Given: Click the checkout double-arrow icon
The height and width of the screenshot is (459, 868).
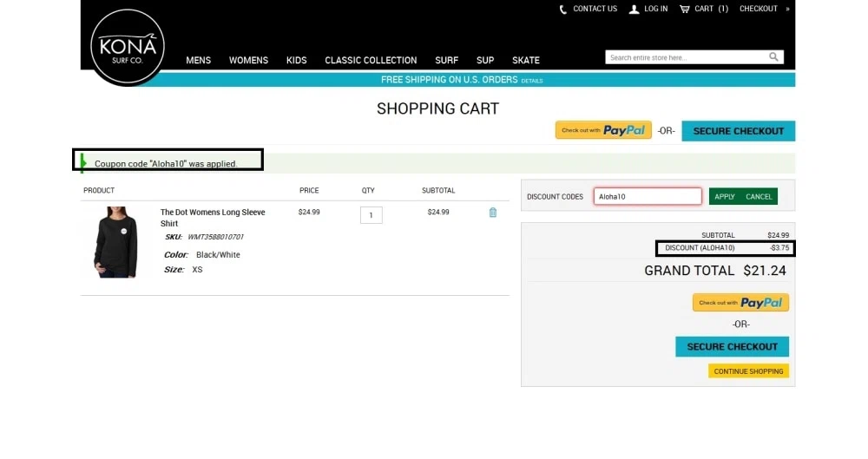Looking at the screenshot, I should (787, 9).
